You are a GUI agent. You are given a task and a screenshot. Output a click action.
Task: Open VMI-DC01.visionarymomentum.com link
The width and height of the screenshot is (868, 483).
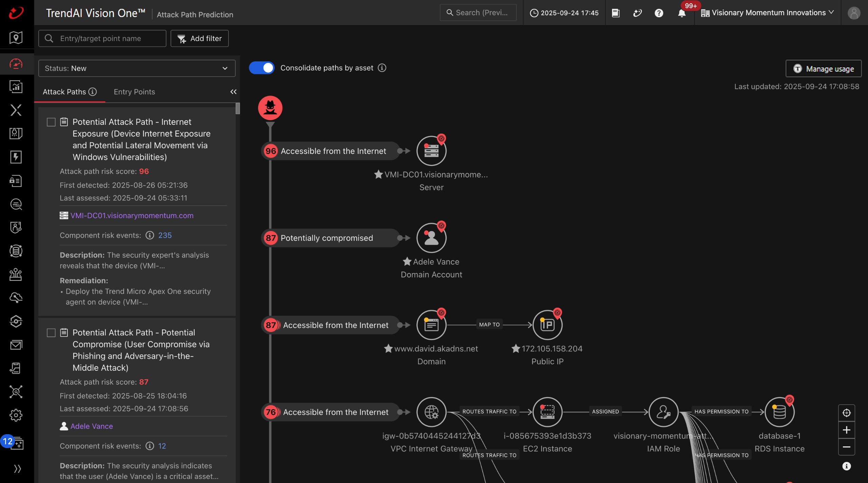[132, 216]
